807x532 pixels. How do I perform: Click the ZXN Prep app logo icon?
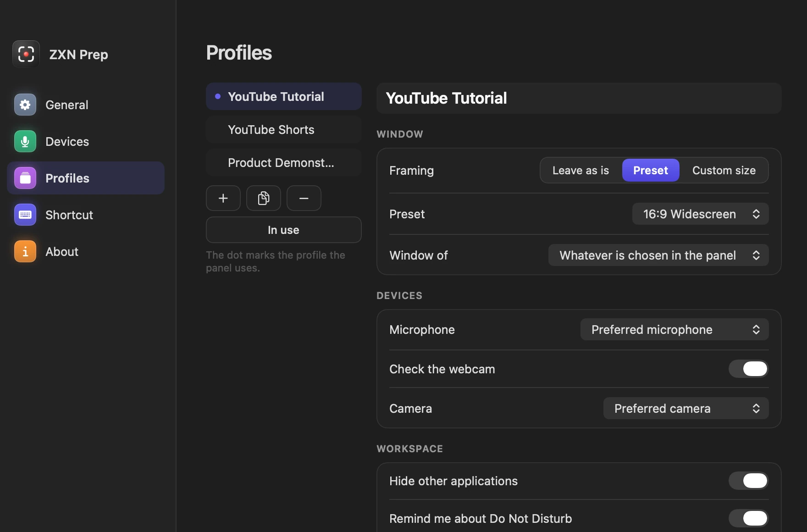[26, 54]
